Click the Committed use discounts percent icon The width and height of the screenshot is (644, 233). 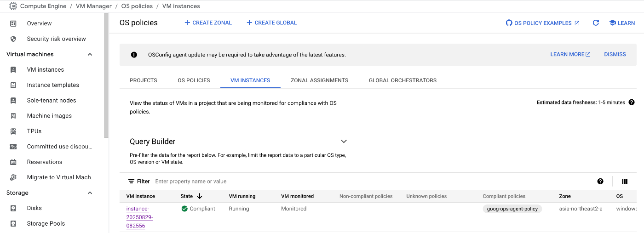click(13, 147)
